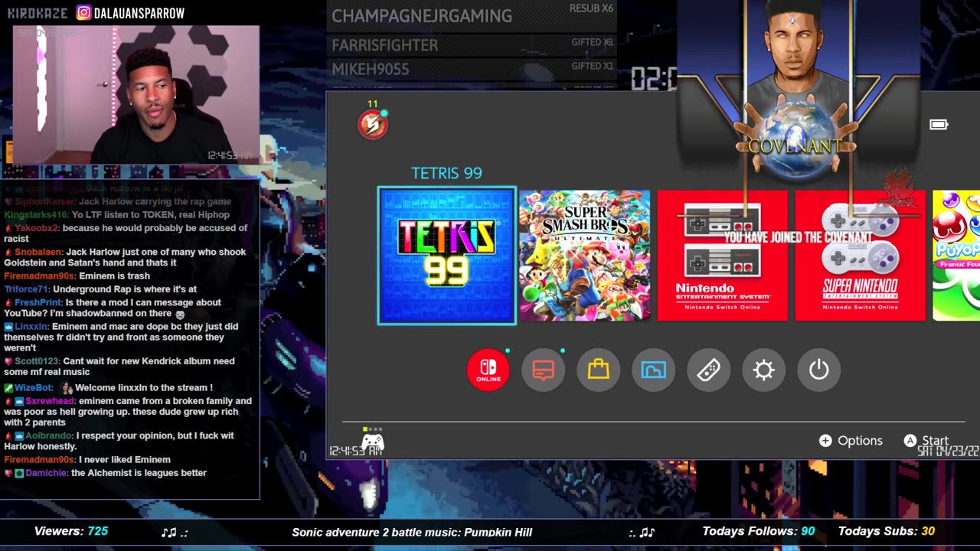Click Todays Subs: 30 counter
Viewport: 980px width, 551px height.
(887, 531)
